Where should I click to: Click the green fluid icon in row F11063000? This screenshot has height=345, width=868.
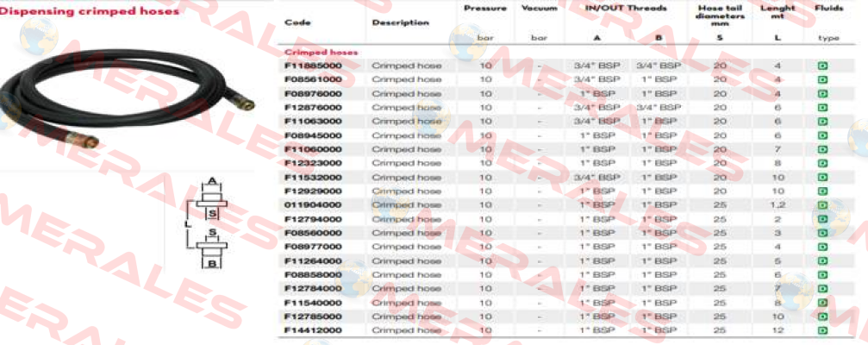[x=822, y=122]
